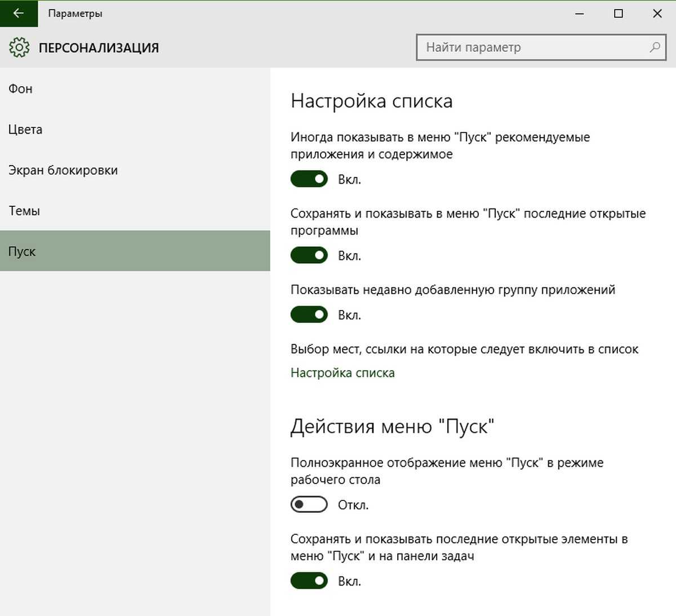Select Экран блокировки in the sidebar
676x616 pixels.
63,170
